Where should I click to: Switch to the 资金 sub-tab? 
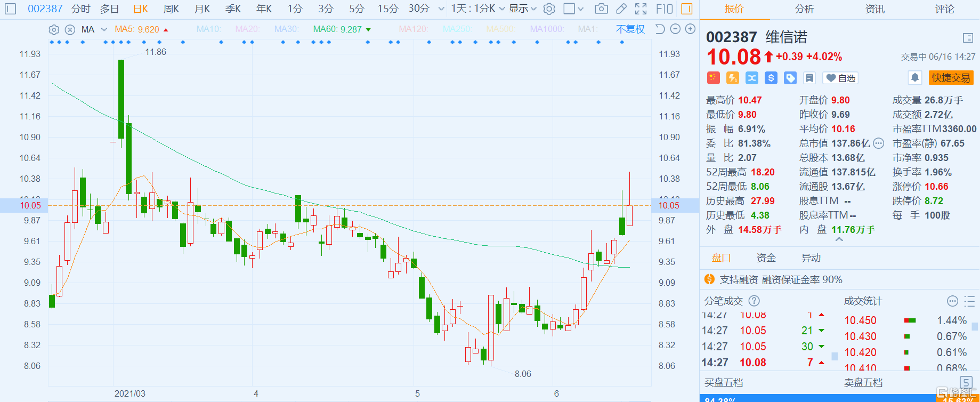tap(766, 258)
